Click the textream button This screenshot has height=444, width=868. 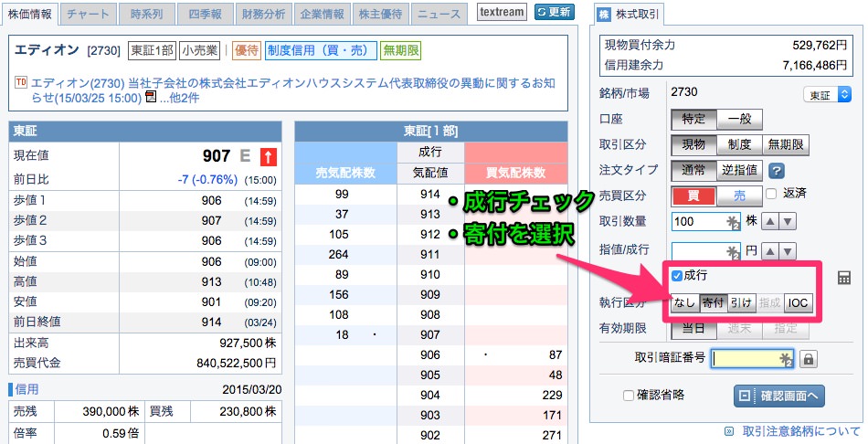[x=502, y=12]
